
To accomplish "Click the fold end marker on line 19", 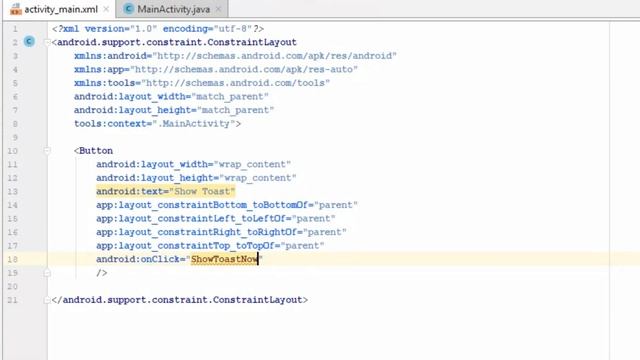I will 47,273.
